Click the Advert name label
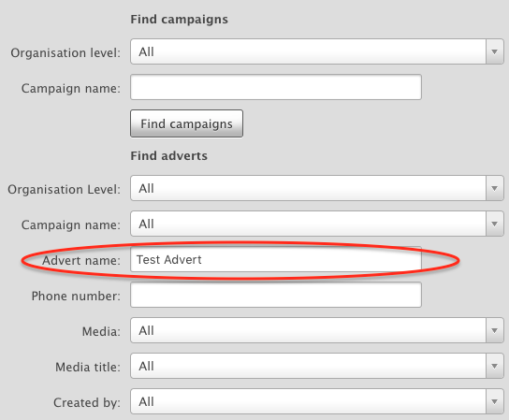The image size is (509, 420). pos(81,260)
